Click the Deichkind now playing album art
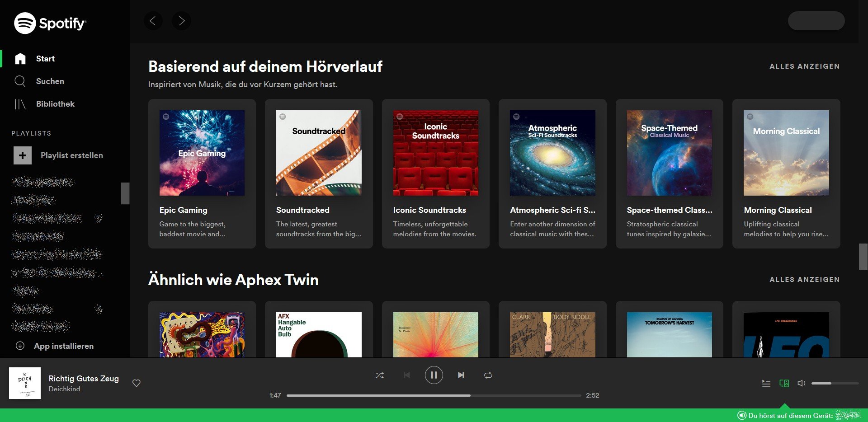 pyautogui.click(x=25, y=383)
